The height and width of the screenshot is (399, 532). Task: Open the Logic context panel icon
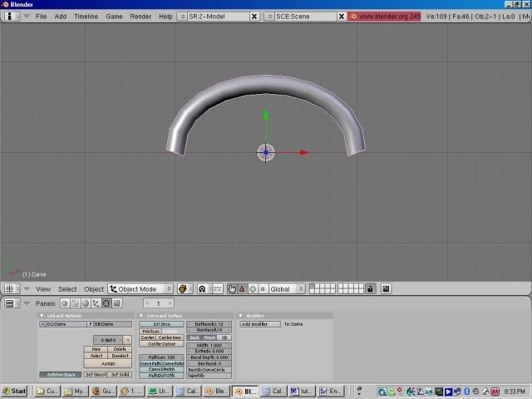point(65,303)
